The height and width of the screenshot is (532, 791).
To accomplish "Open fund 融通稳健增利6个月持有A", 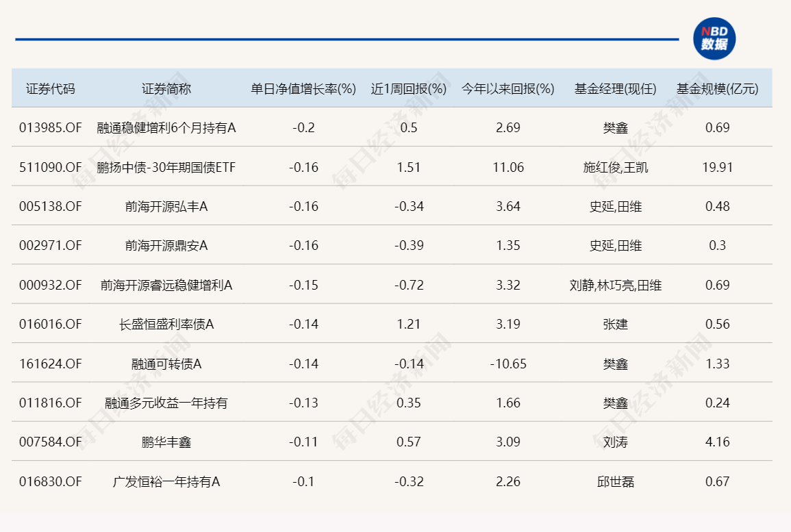I will [x=166, y=127].
